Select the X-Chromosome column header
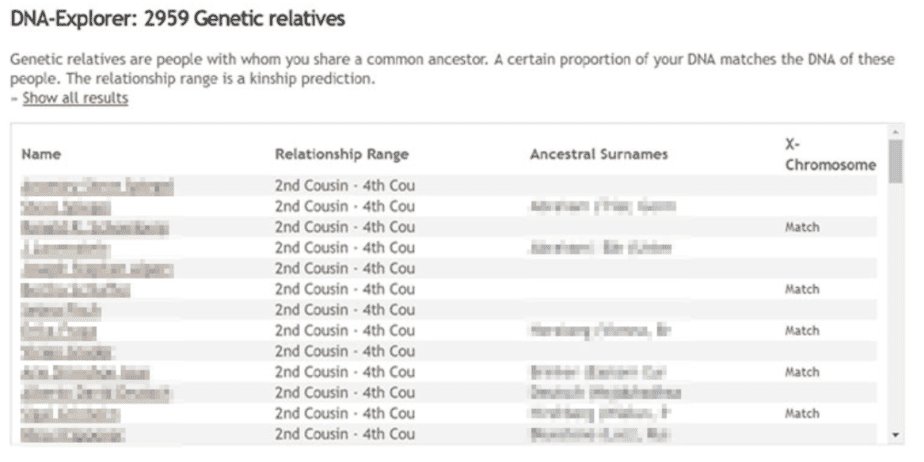This screenshot has width=924, height=462. click(830, 154)
